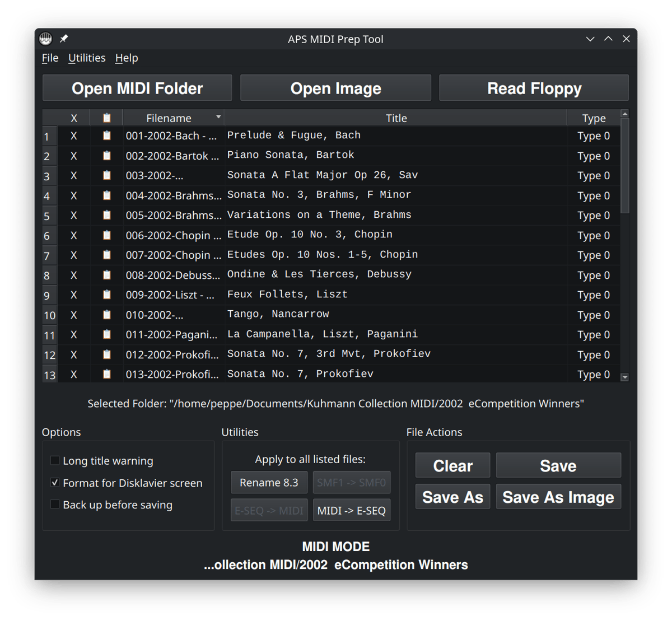The width and height of the screenshot is (672, 621).
Task: Click the Filename column sort arrow
Action: pyautogui.click(x=218, y=117)
